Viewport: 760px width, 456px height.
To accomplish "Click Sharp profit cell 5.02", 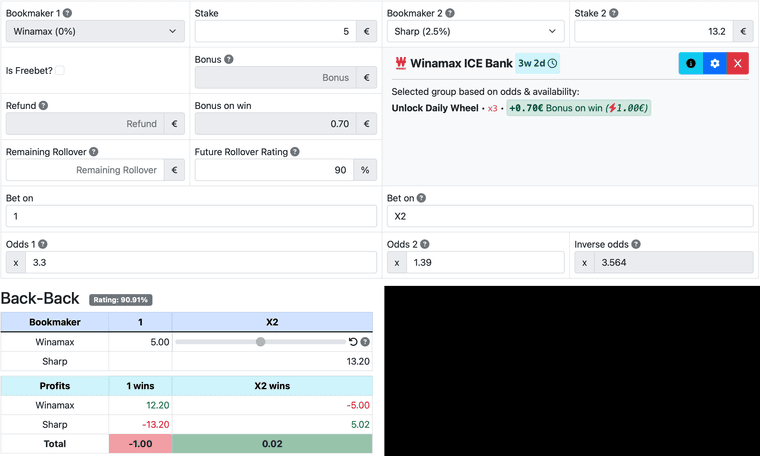I will tap(272, 425).
